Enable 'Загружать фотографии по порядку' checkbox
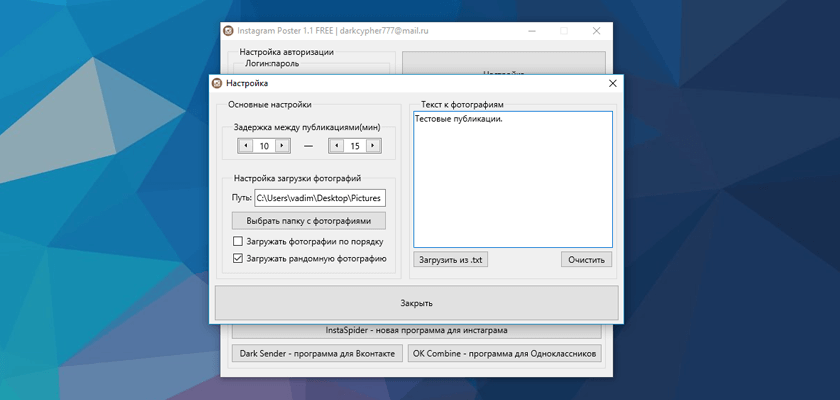This screenshot has width=840, height=400. pos(238,241)
